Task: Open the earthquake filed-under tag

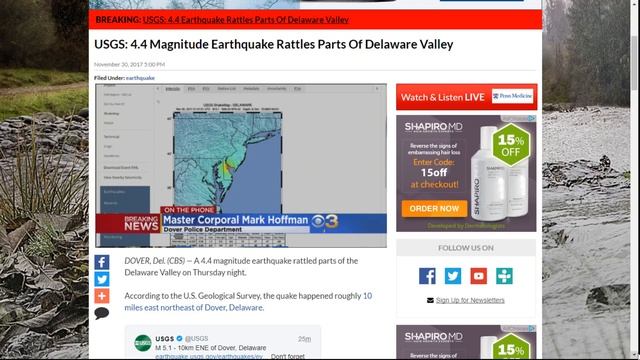Action: pos(140,78)
